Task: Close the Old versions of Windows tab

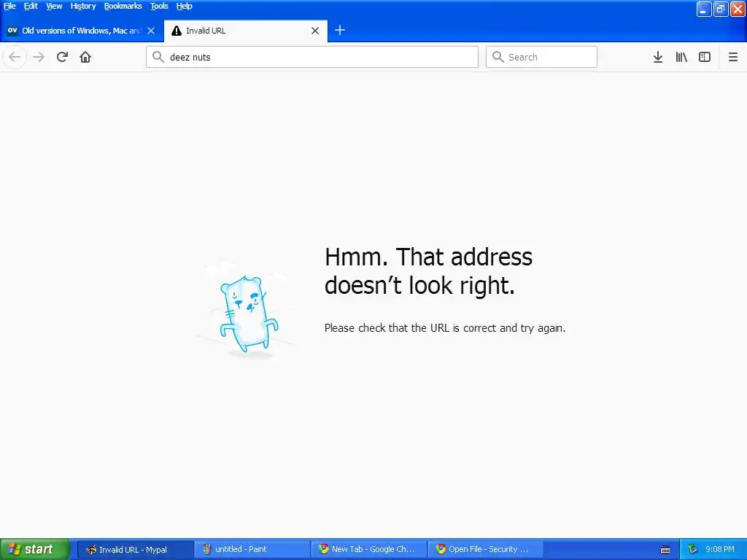Action: [151, 31]
